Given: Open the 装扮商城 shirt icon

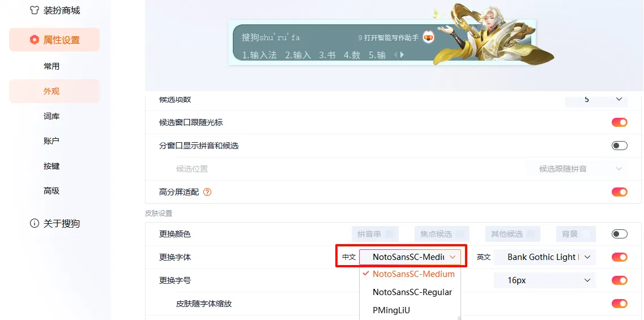Looking at the screenshot, I should coord(35,11).
